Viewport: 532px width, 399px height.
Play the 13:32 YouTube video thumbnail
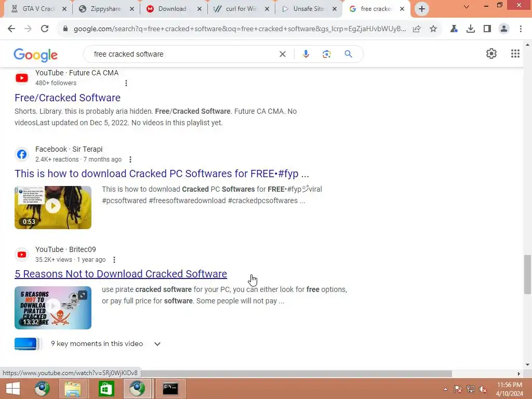point(53,308)
